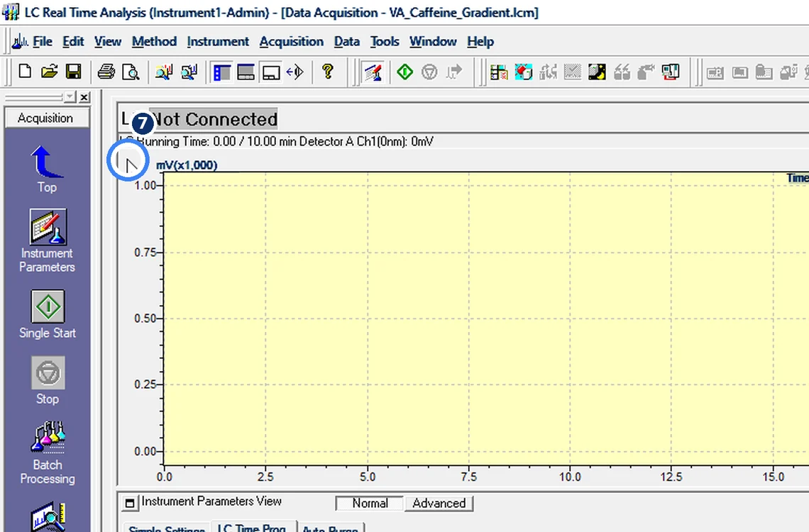Open the Instrument menu
This screenshot has width=809, height=532.
coord(218,41)
